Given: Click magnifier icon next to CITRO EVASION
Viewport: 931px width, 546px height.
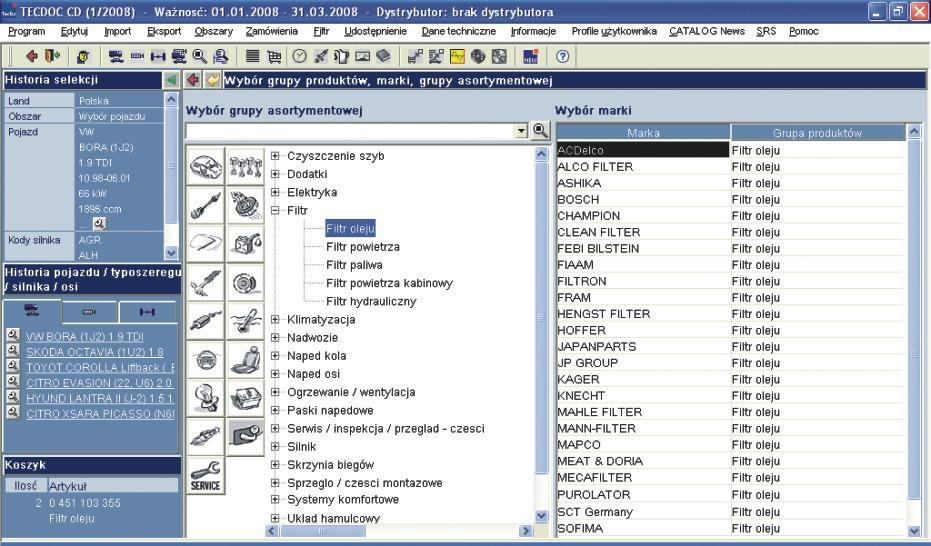Looking at the screenshot, I should coord(13,382).
